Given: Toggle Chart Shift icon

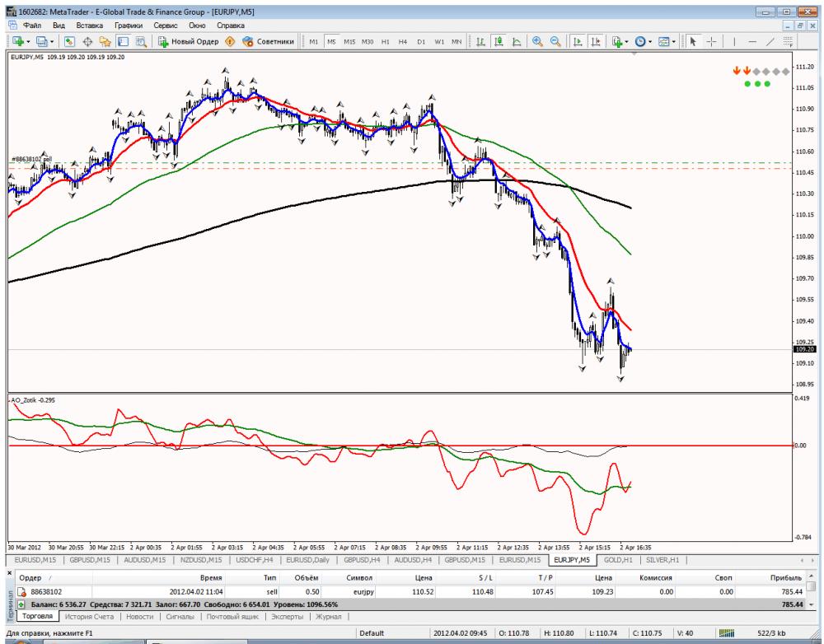Looking at the screenshot, I should point(596,41).
